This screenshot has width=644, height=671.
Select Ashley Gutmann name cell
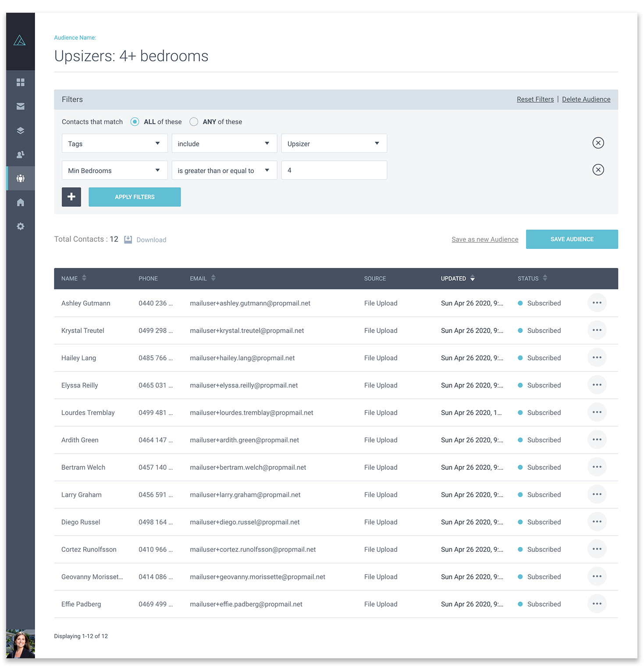pos(86,303)
